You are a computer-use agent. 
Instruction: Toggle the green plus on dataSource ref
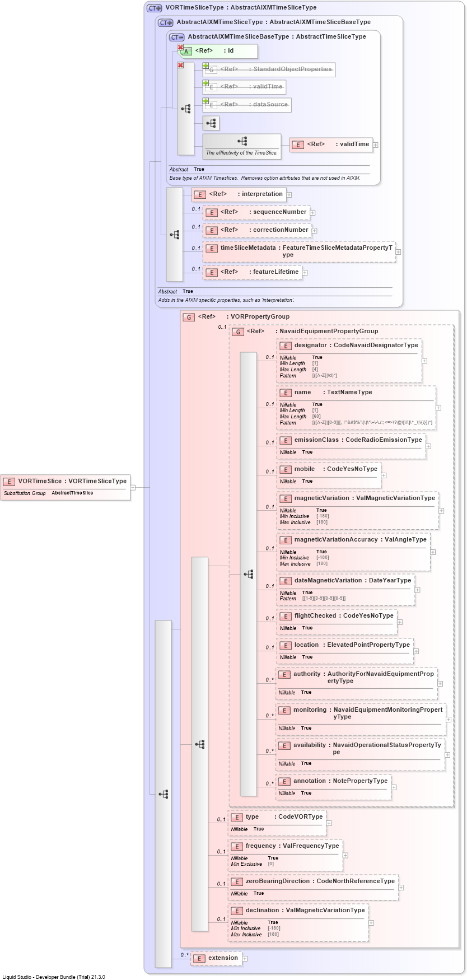[206, 101]
